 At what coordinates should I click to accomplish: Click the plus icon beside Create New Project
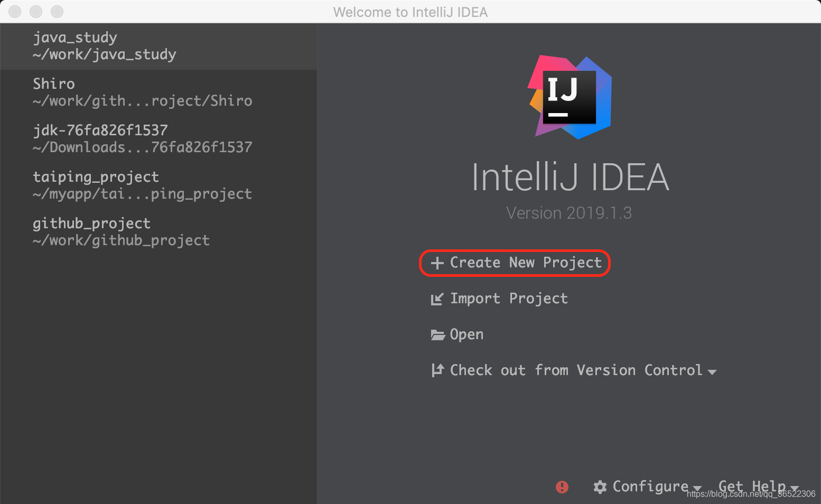point(437,263)
